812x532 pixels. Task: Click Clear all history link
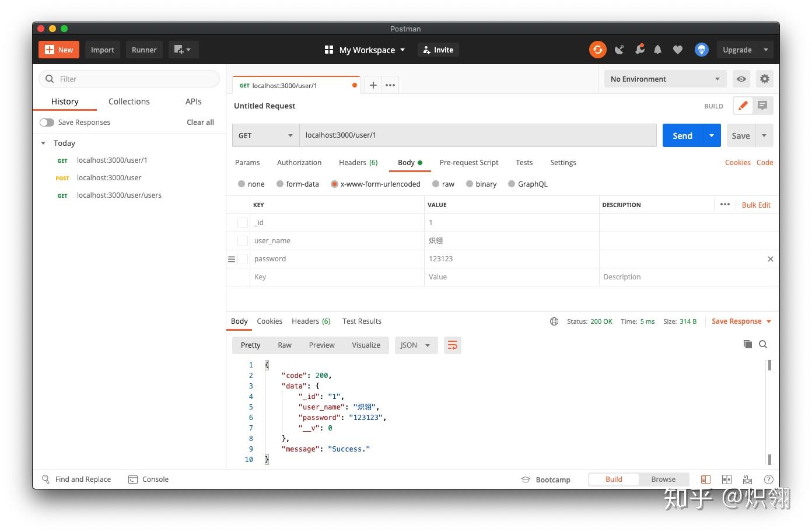(x=200, y=122)
